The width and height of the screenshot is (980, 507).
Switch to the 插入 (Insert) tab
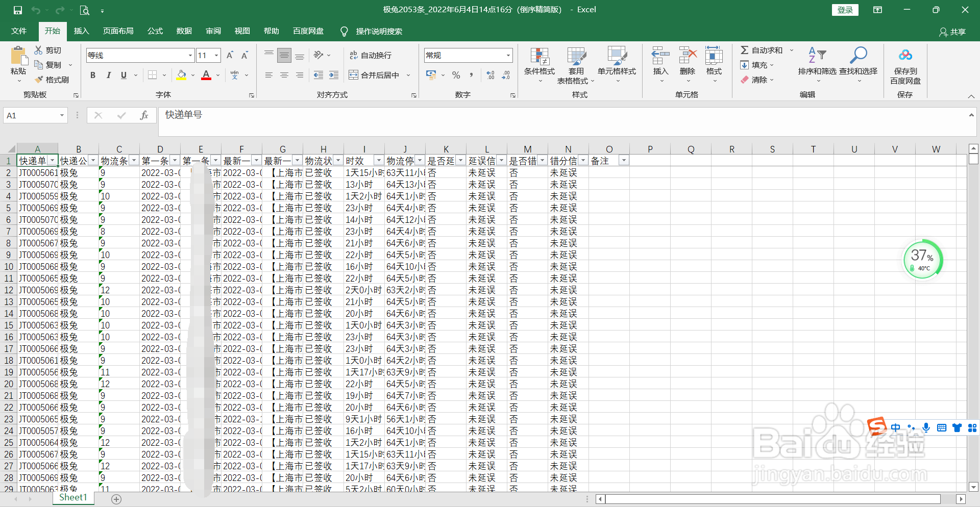pos(81,31)
